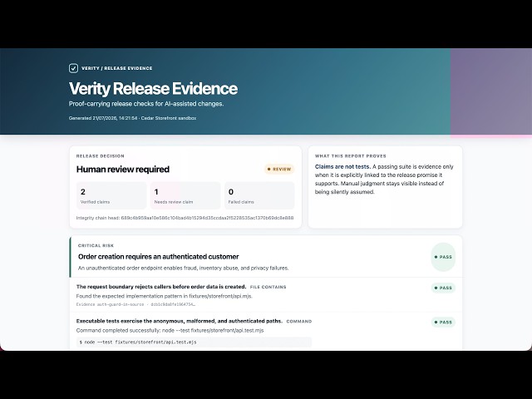Click the "$ node --test fixtures/storefront/api.test.mjs" code block

pyautogui.click(x=194, y=342)
